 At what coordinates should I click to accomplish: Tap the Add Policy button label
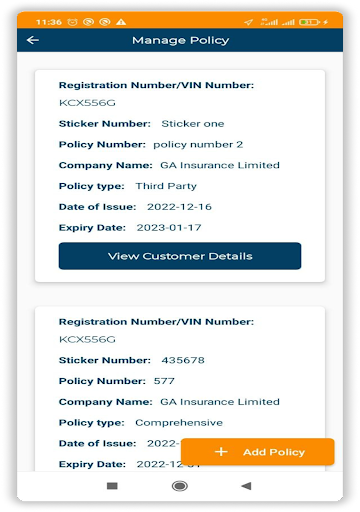274,452
